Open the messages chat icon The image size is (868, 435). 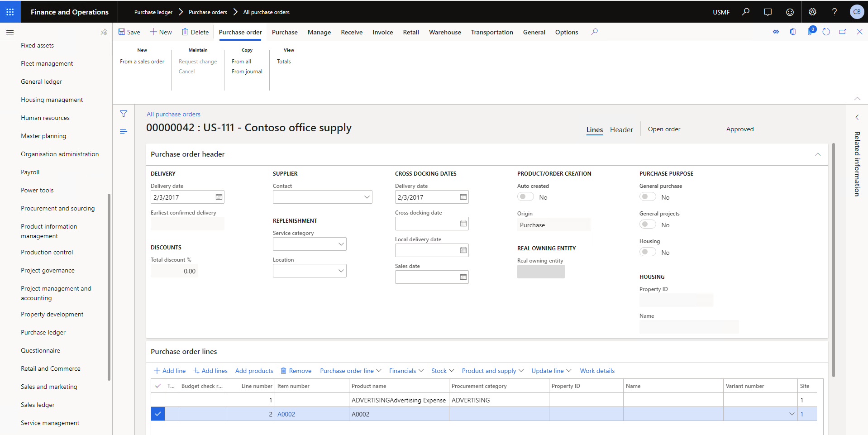pos(768,12)
